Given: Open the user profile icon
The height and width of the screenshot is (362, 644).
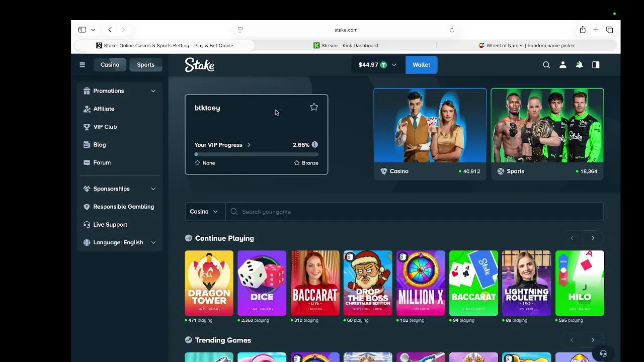Looking at the screenshot, I should point(563,65).
